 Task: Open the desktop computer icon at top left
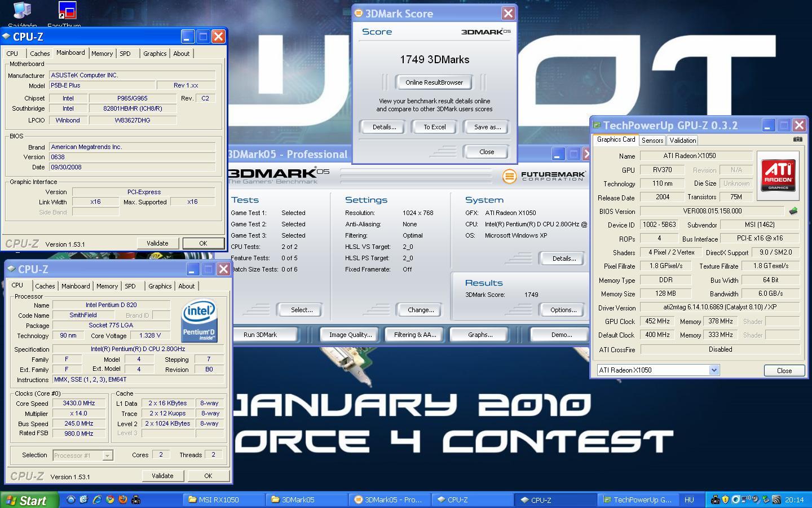pyautogui.click(x=22, y=11)
